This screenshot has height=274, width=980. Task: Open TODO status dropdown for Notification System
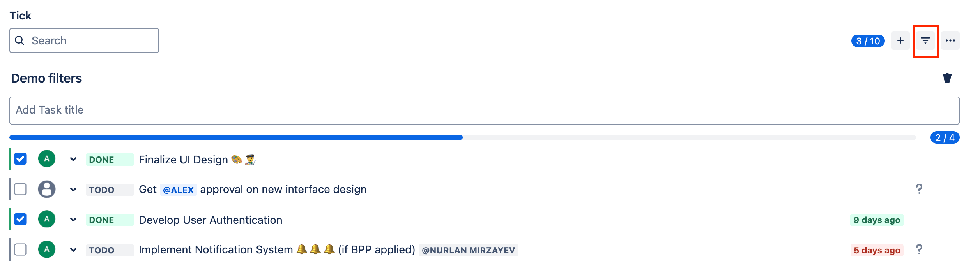pos(110,250)
